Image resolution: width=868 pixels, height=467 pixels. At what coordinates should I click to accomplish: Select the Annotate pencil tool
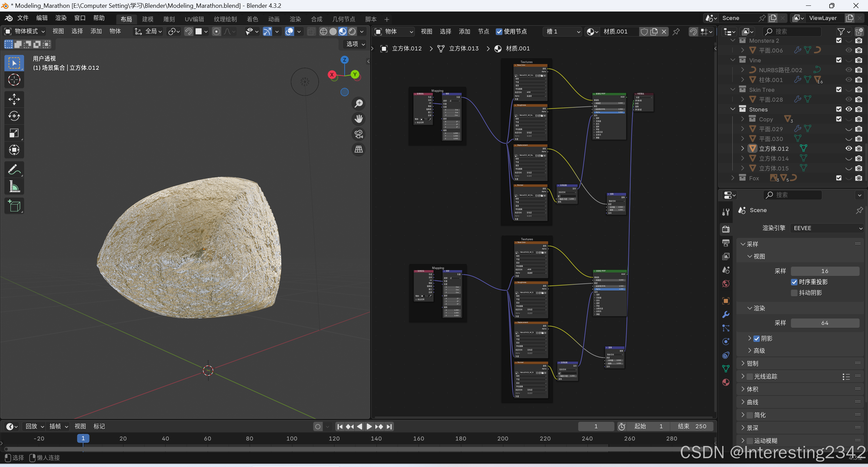click(x=14, y=169)
